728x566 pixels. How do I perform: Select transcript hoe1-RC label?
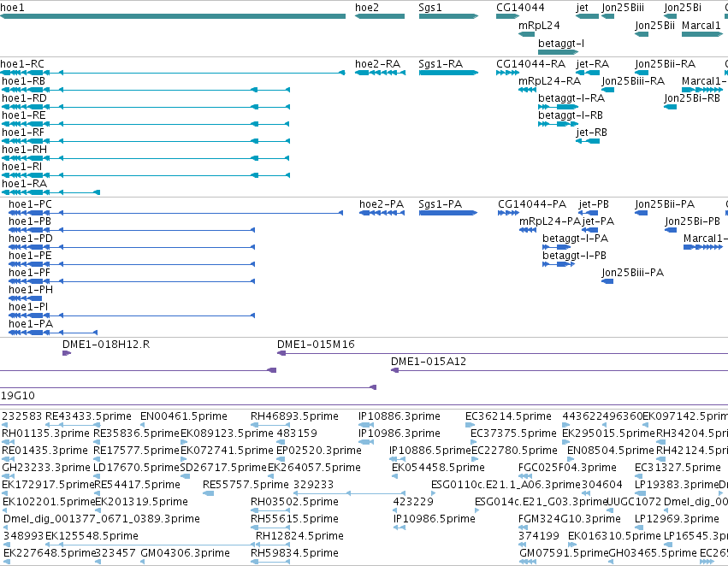[x=22, y=63]
